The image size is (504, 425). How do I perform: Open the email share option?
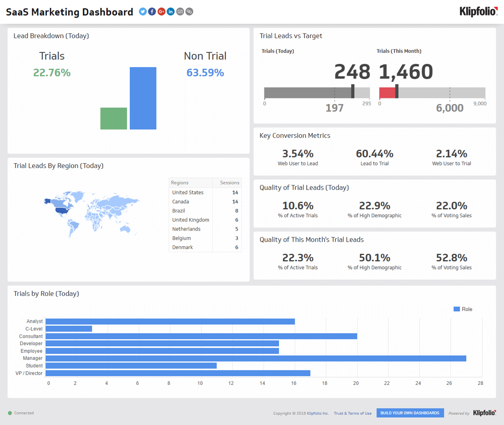[x=180, y=11]
